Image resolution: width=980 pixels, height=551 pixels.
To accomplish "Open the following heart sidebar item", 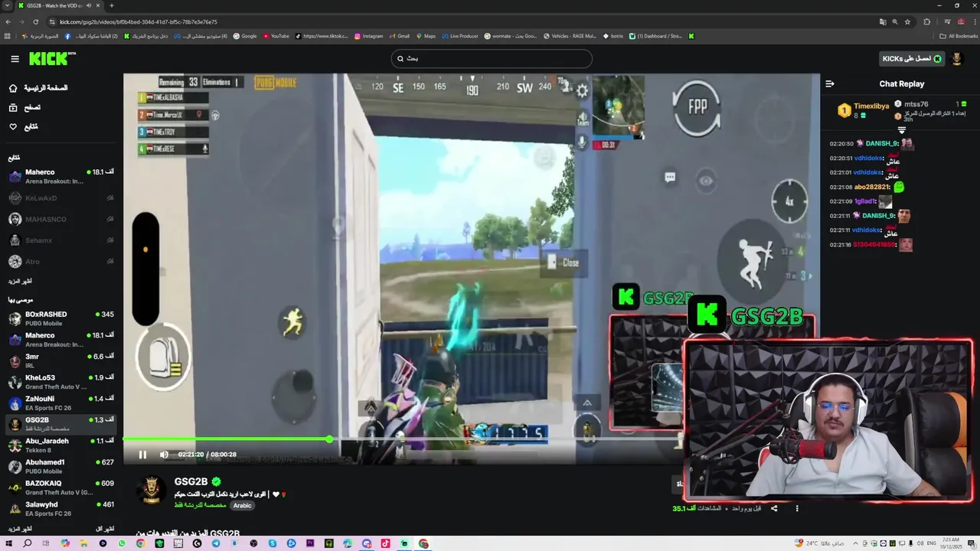I will pyautogui.click(x=23, y=126).
